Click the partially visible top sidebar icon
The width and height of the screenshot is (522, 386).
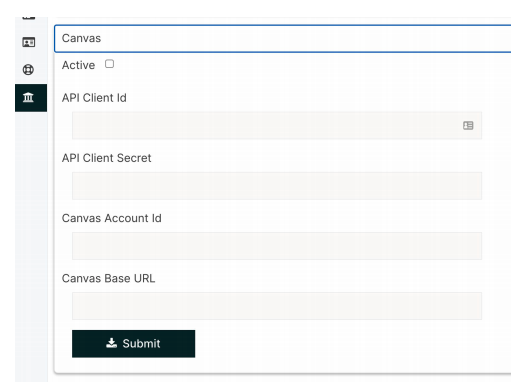pos(29,18)
